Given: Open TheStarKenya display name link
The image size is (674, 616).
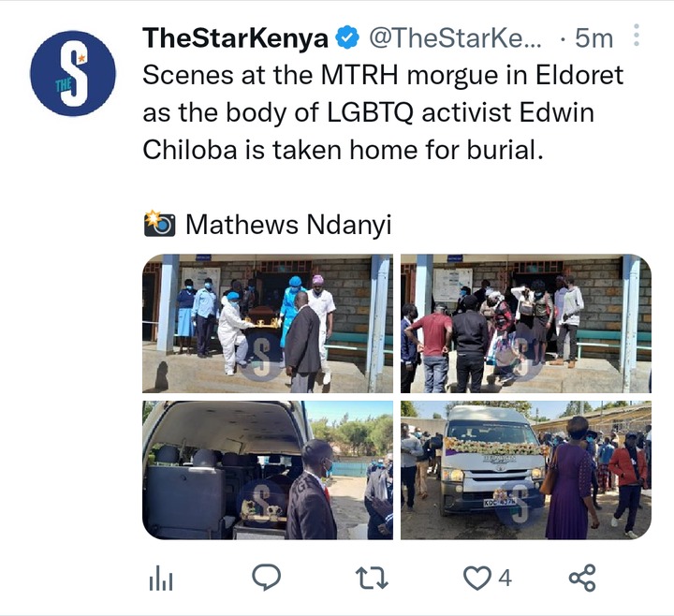Looking at the screenshot, I should pyautogui.click(x=236, y=37).
